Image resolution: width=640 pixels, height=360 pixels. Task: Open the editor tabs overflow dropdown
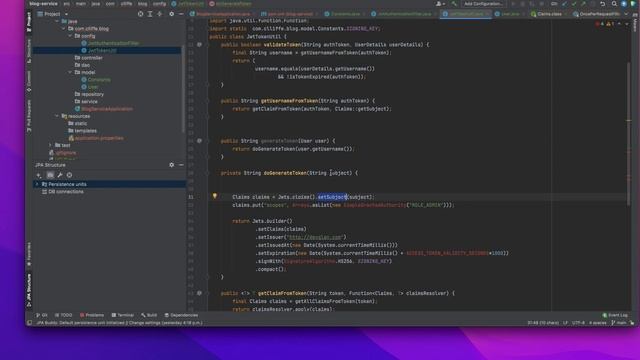(626, 14)
